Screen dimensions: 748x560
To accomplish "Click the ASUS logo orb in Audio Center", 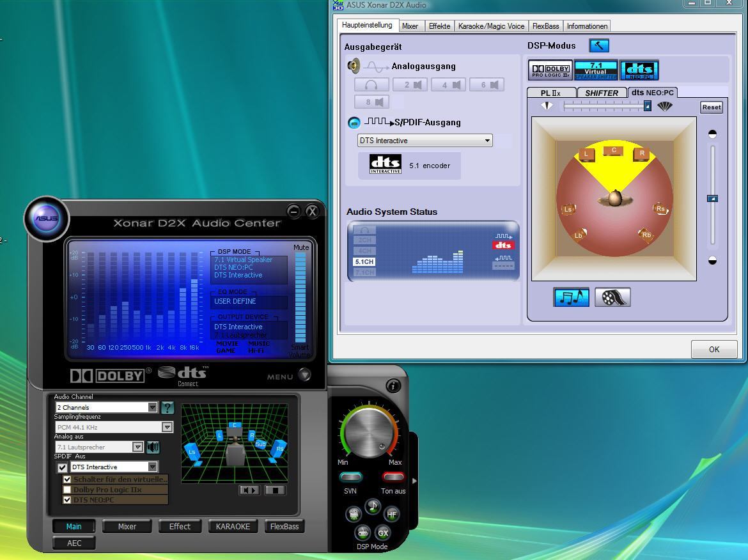I will (x=47, y=219).
